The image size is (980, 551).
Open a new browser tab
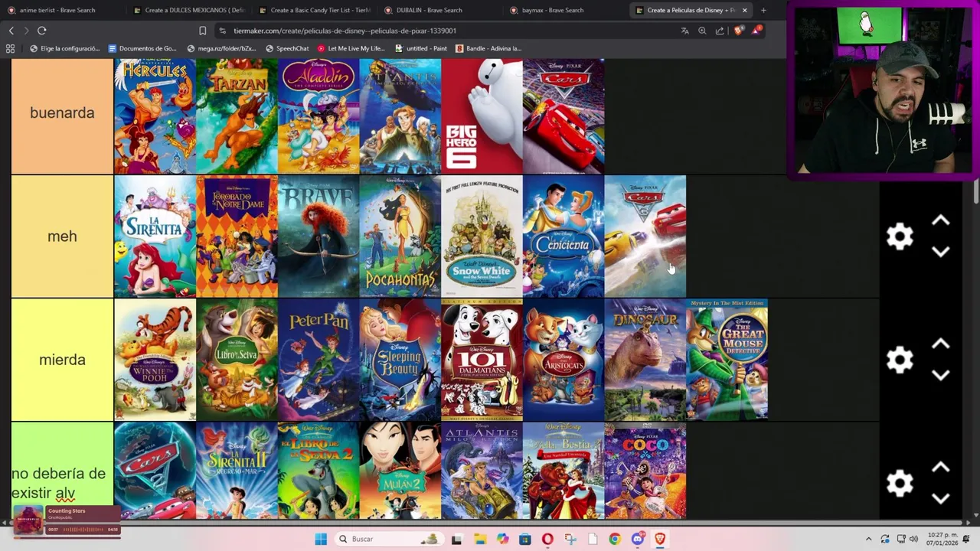pyautogui.click(x=763, y=10)
